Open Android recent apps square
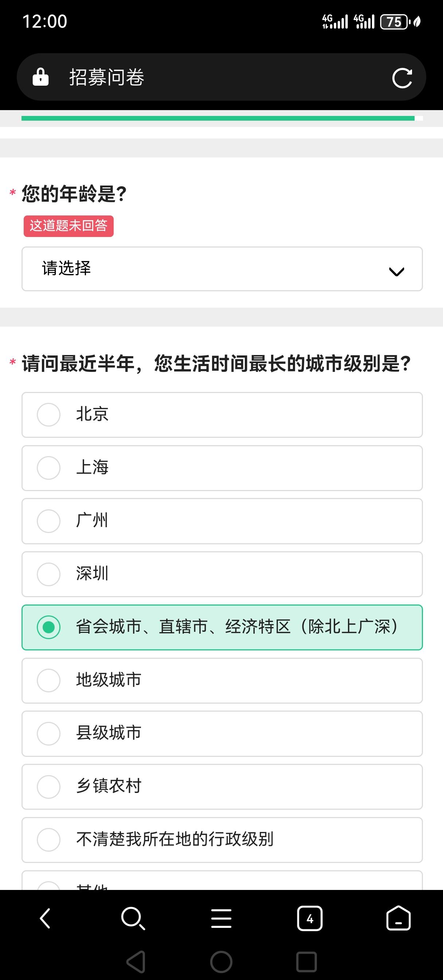The height and width of the screenshot is (980, 443). pos(306,962)
